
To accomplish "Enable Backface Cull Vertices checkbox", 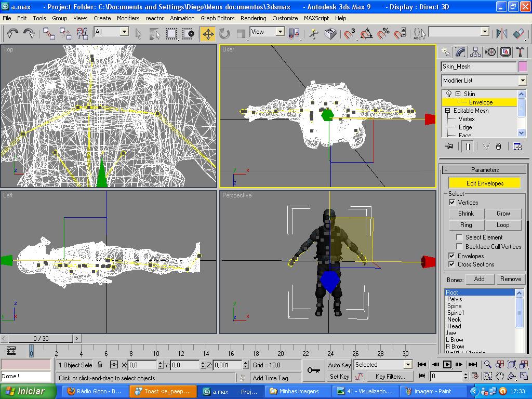I will coord(459,247).
